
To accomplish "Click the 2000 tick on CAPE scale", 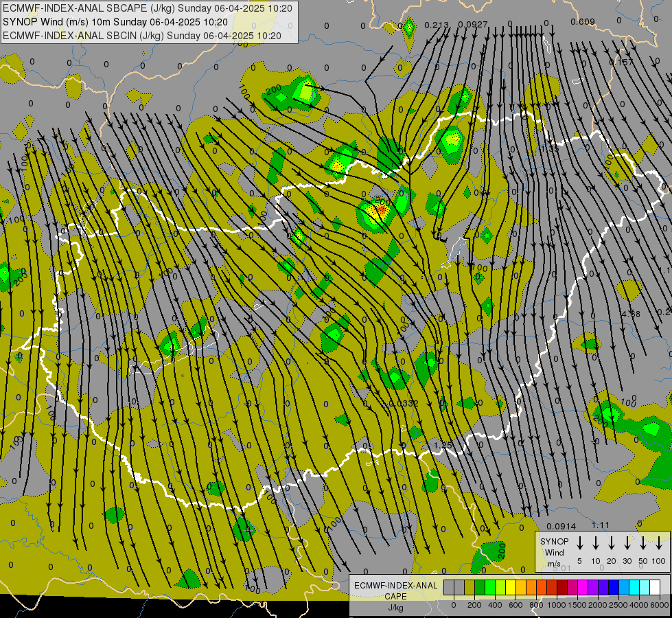I will [598, 605].
